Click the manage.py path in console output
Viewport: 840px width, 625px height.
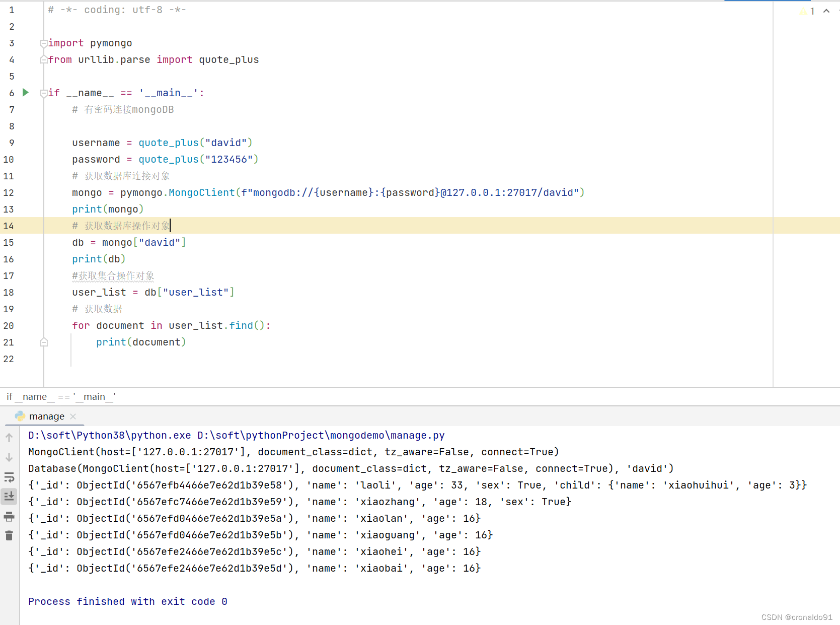[x=321, y=436]
